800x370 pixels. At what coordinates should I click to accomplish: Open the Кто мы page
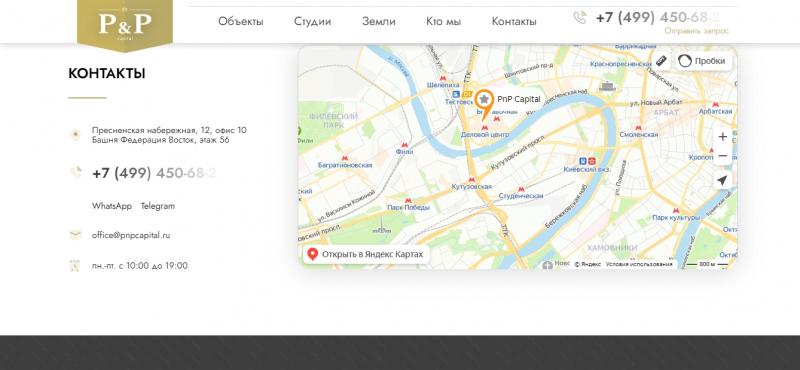443,21
